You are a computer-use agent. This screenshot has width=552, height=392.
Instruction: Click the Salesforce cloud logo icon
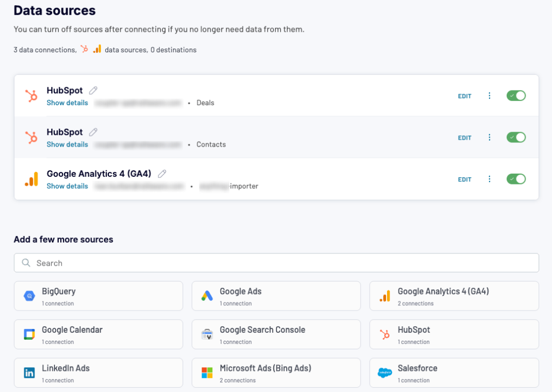tap(385, 373)
